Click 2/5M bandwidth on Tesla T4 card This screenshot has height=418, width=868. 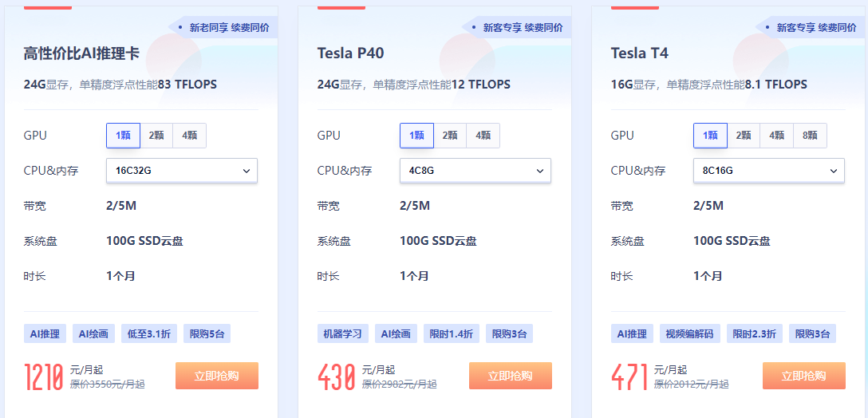click(x=708, y=206)
